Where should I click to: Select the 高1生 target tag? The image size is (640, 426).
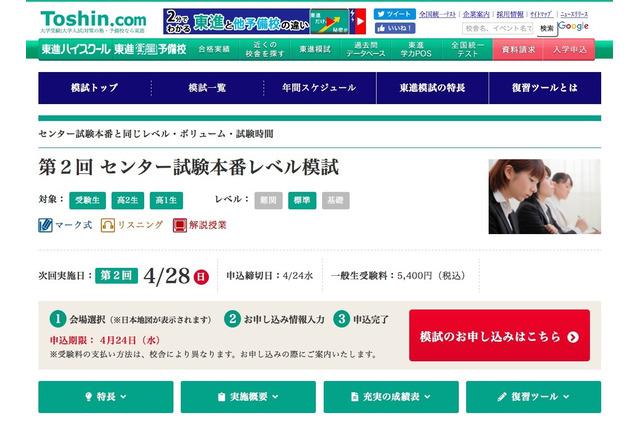(x=166, y=200)
